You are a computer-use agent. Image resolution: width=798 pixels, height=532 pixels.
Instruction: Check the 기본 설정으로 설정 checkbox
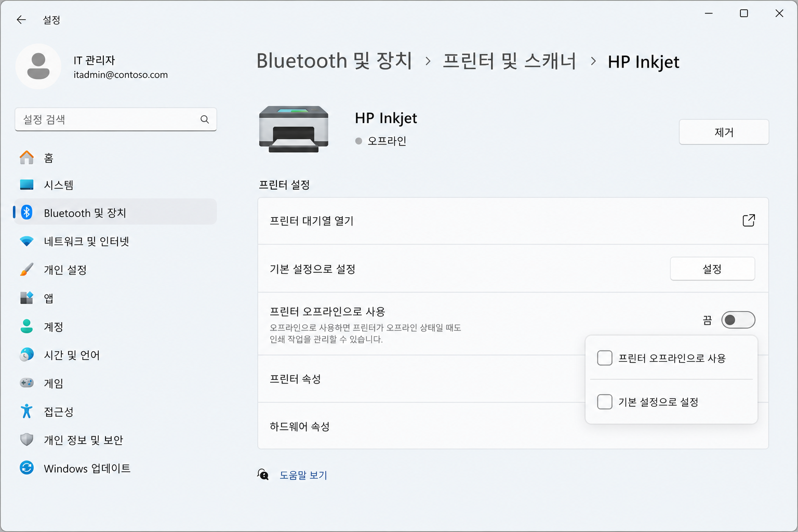click(605, 402)
